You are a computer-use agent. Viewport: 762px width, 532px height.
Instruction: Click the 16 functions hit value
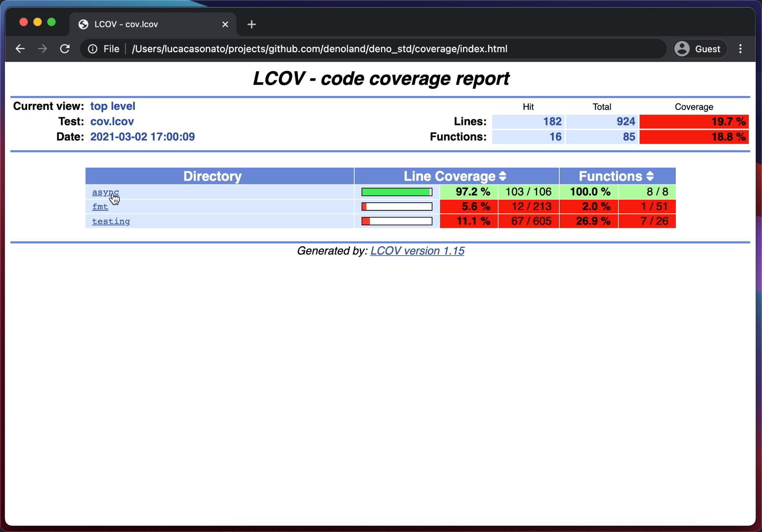point(528,137)
